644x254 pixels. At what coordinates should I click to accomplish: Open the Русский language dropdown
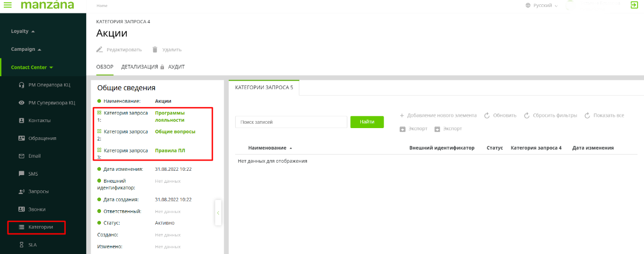click(542, 5)
